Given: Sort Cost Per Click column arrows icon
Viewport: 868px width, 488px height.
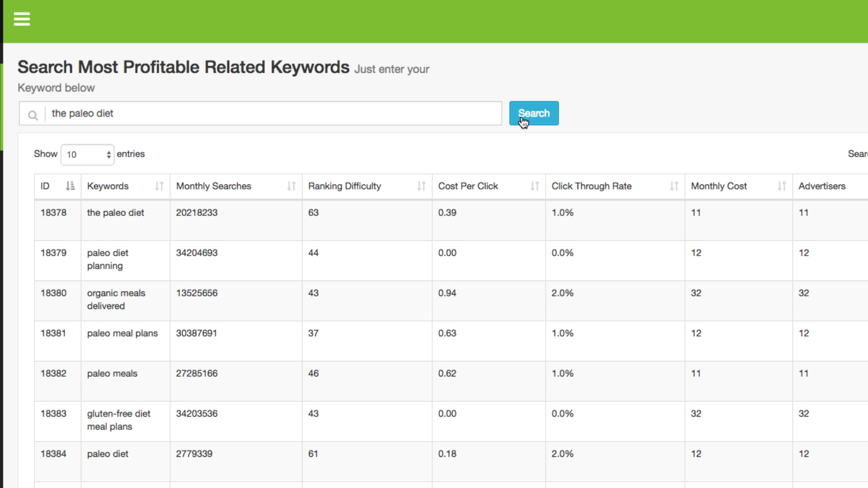Looking at the screenshot, I should pos(535,186).
